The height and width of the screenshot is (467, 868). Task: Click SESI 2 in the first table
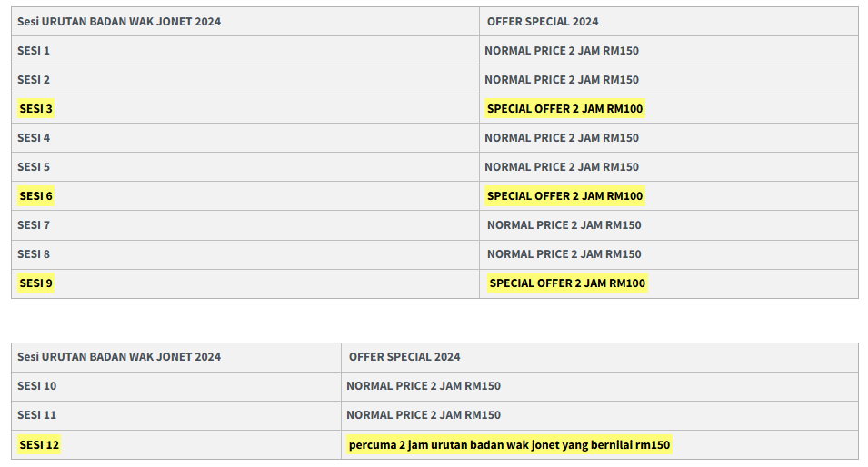point(34,80)
